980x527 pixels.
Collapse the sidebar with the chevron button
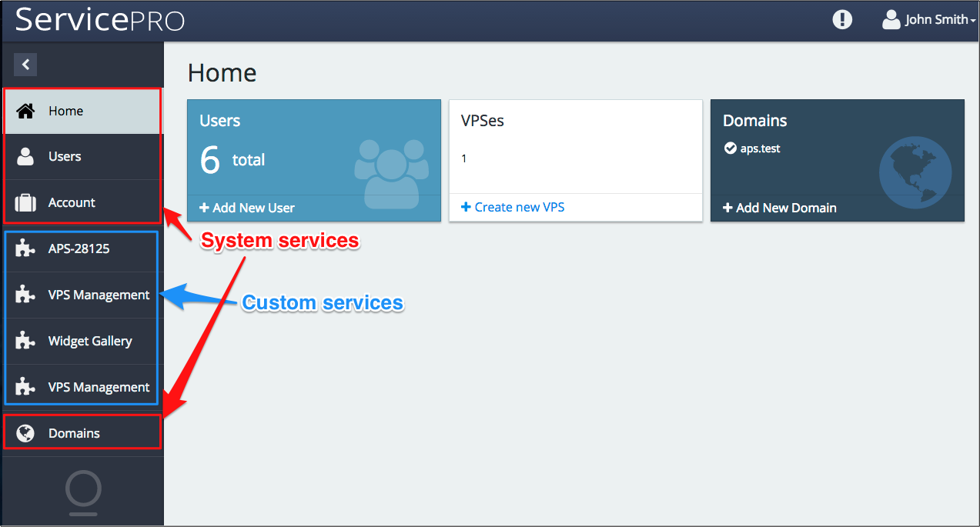pos(25,65)
